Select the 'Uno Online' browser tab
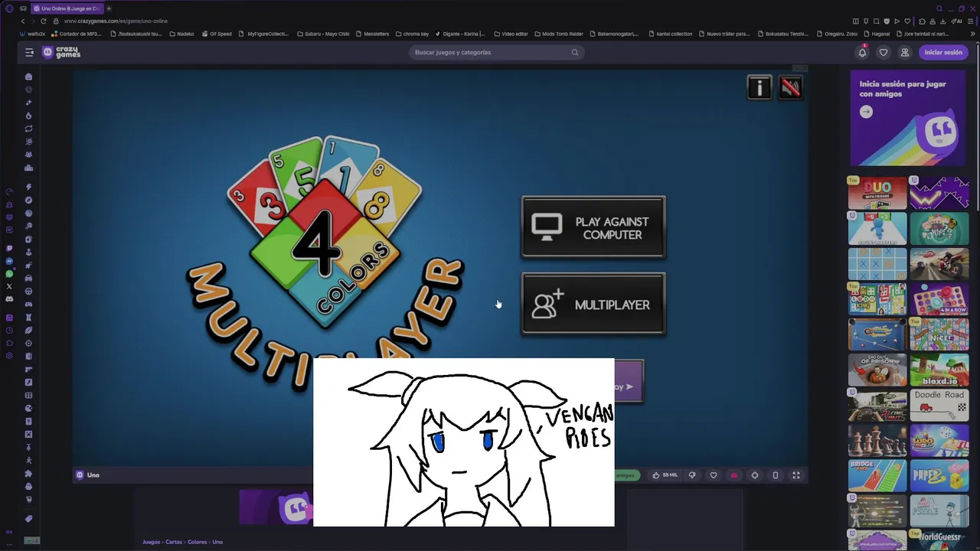This screenshot has width=980, height=551. [66, 8]
